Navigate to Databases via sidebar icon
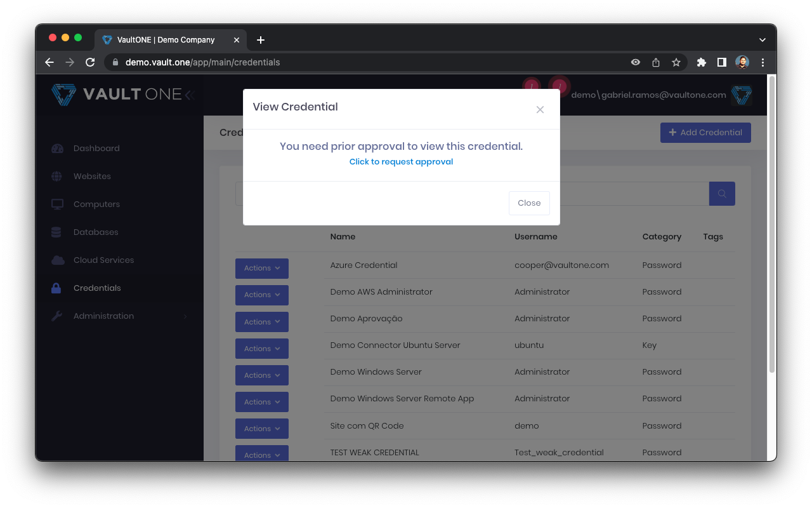812x508 pixels. (57, 232)
